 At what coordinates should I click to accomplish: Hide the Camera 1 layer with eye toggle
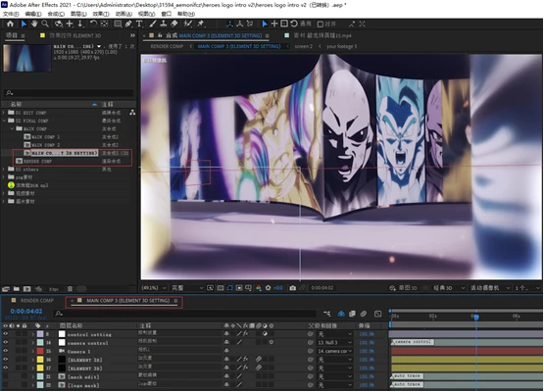click(5, 351)
